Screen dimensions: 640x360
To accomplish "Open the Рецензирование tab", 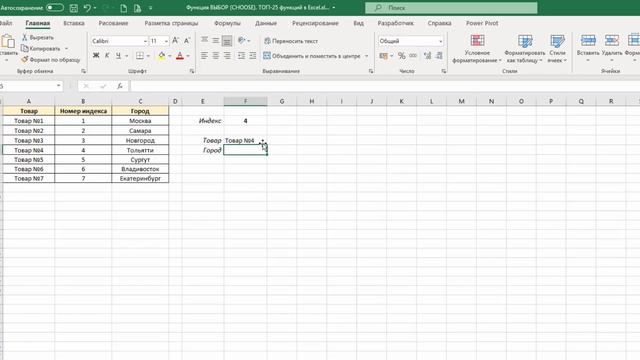I will (315, 23).
